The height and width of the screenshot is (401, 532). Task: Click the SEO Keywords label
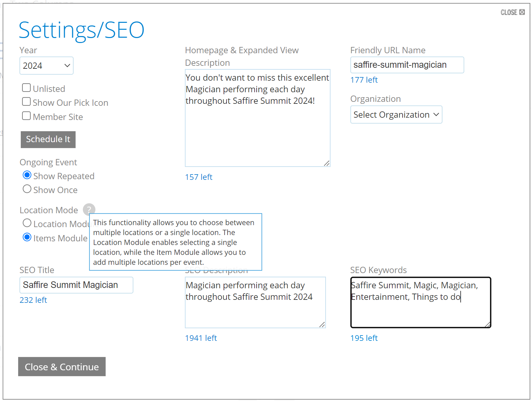point(378,270)
